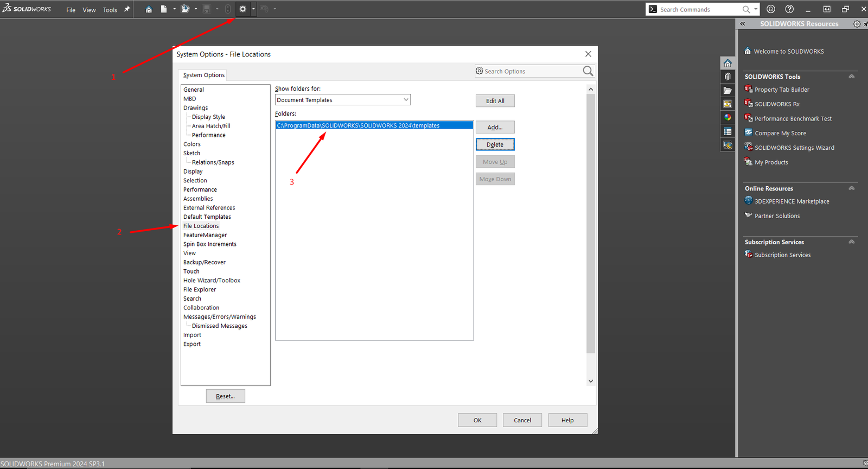This screenshot has width=868, height=469.
Task: Click the Add... button
Action: 495,127
